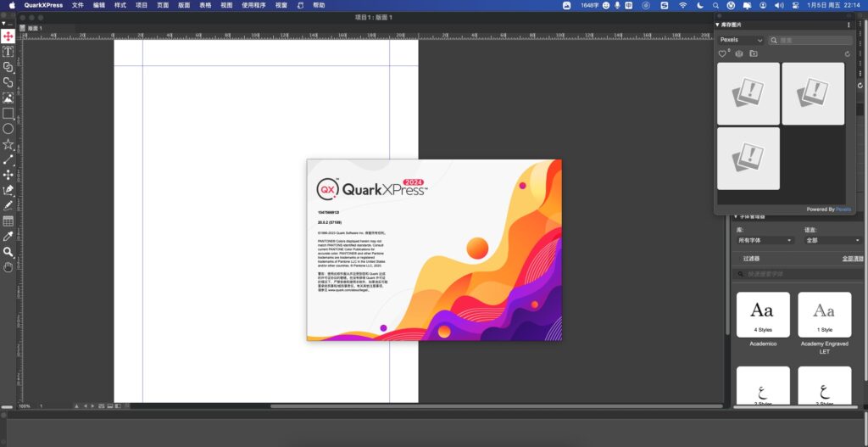The image size is (868, 447).
Task: Open the 表格 menu
Action: (x=205, y=5)
